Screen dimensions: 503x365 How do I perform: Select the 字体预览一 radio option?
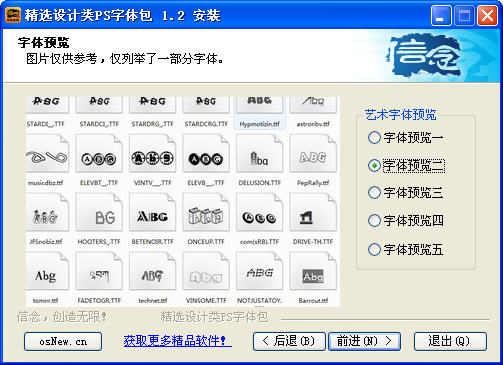[x=374, y=138]
